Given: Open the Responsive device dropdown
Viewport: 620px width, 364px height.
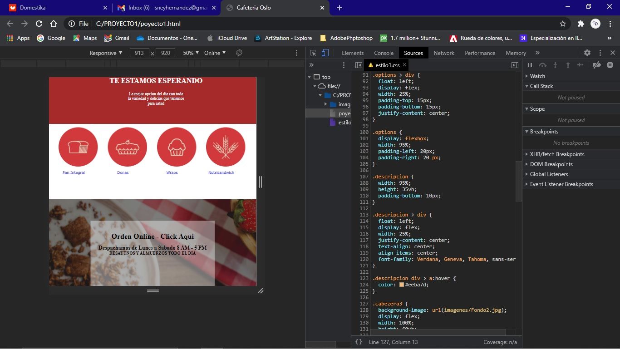Looking at the screenshot, I should pos(106,53).
